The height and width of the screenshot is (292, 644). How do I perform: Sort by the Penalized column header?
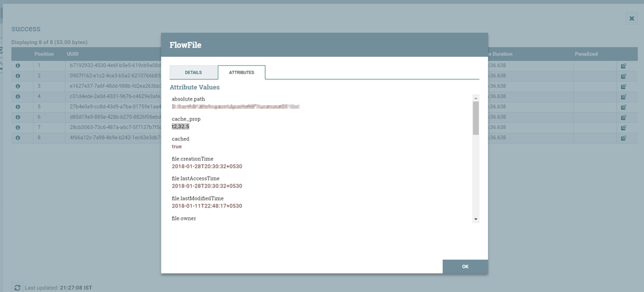(x=586, y=54)
